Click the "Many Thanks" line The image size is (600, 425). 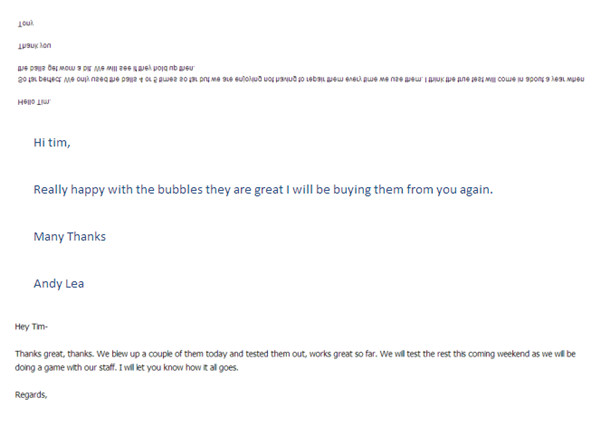tap(69, 237)
